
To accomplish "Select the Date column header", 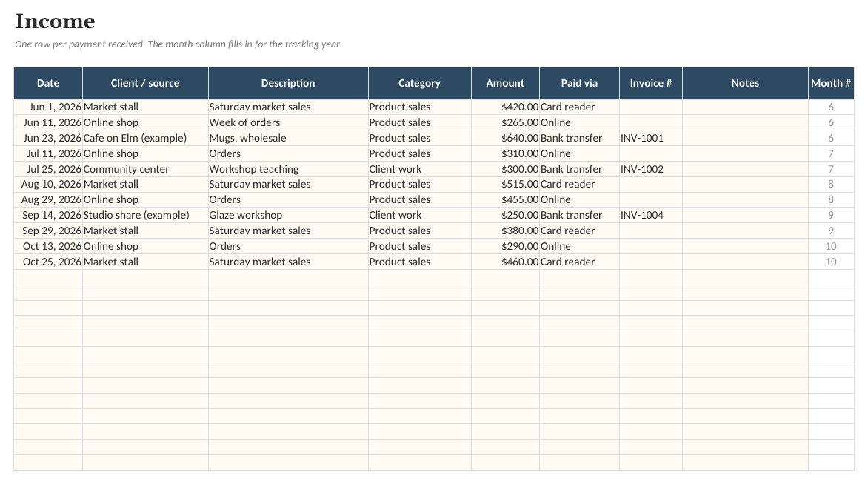I will click(x=48, y=83).
